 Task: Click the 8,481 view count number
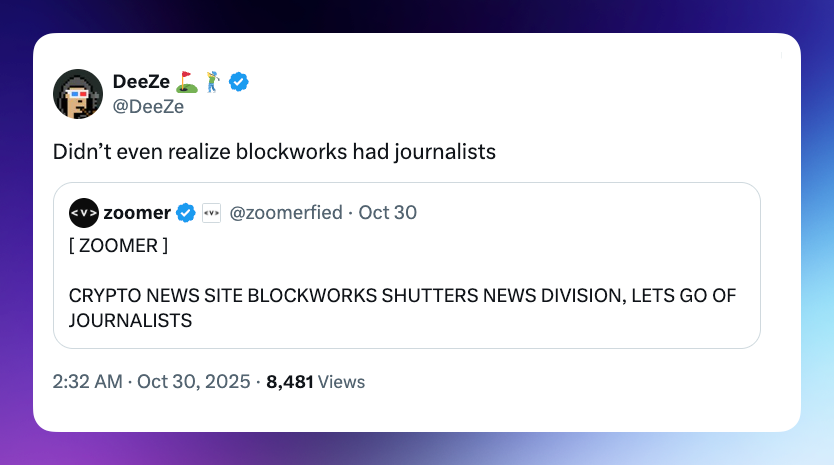(x=290, y=381)
